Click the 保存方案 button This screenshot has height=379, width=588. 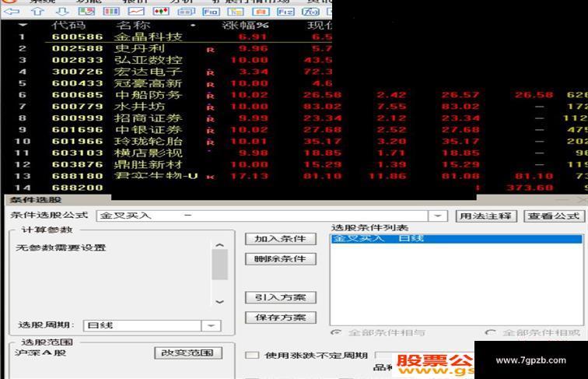tap(281, 318)
